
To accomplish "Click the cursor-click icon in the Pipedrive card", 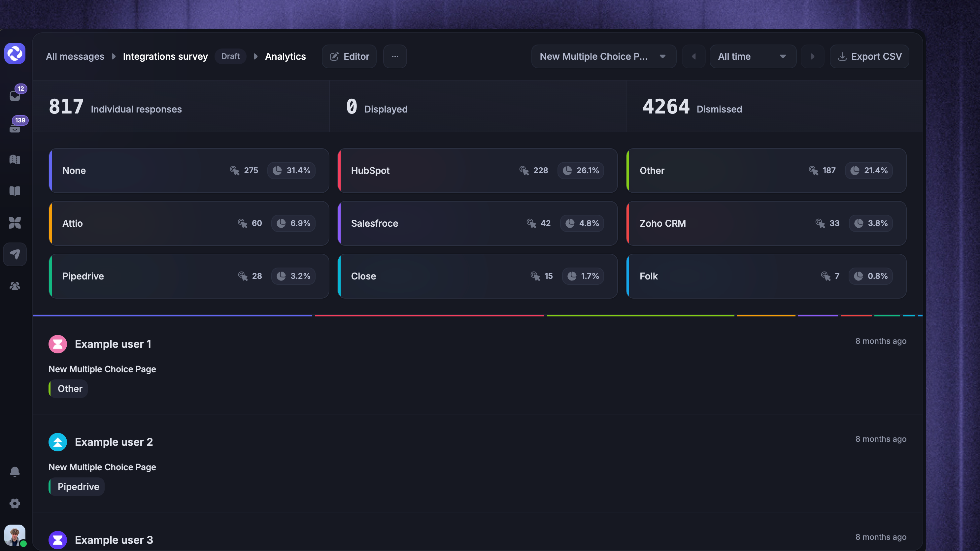I will pyautogui.click(x=243, y=276).
